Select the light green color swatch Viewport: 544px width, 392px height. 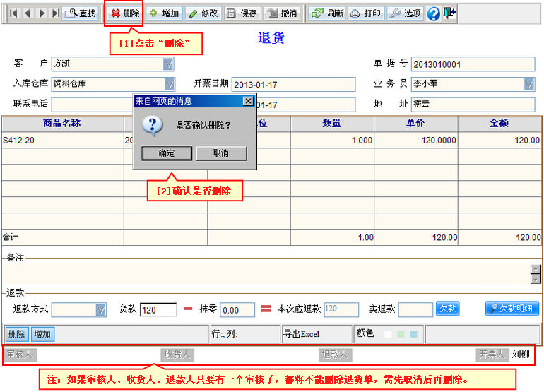[400, 334]
